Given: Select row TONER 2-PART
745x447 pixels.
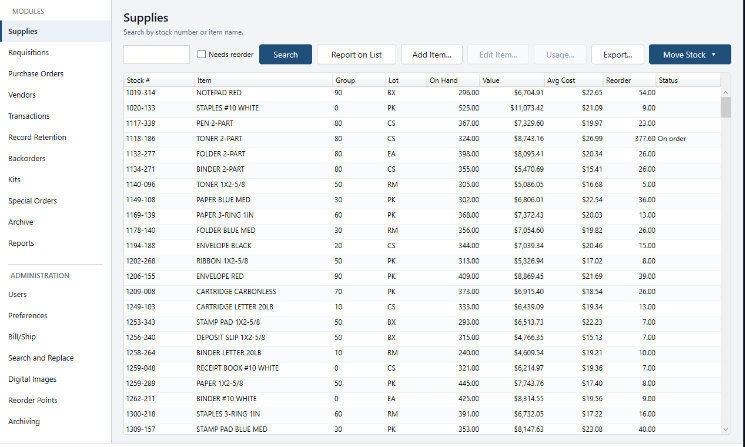Looking at the screenshot, I should [422, 139].
